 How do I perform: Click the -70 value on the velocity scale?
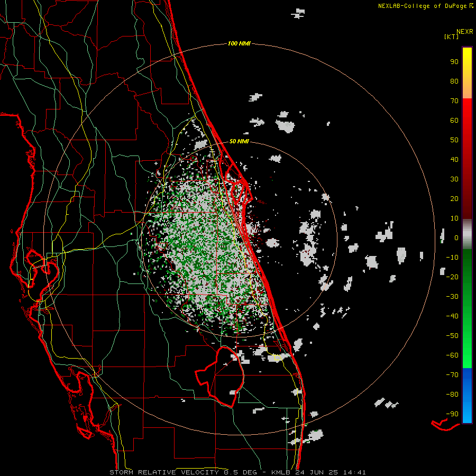point(452,375)
